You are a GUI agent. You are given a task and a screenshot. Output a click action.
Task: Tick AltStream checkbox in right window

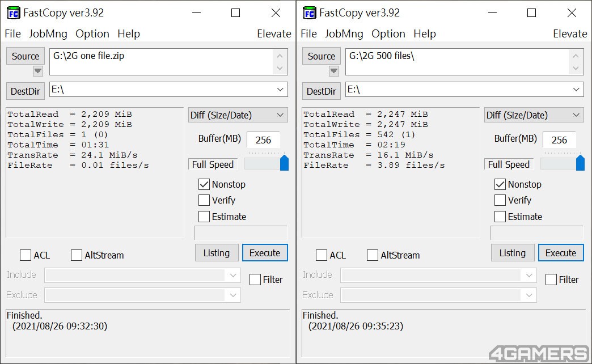point(372,255)
